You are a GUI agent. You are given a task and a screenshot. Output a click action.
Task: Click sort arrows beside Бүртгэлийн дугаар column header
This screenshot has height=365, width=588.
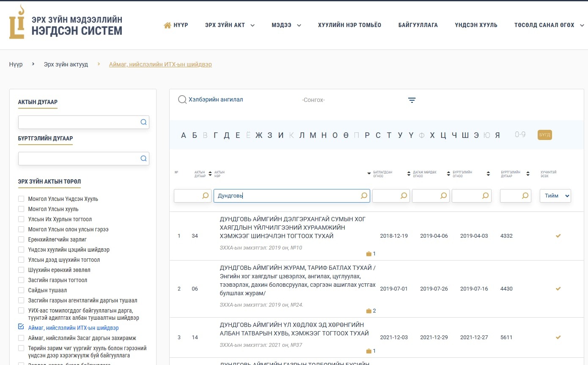click(x=528, y=174)
